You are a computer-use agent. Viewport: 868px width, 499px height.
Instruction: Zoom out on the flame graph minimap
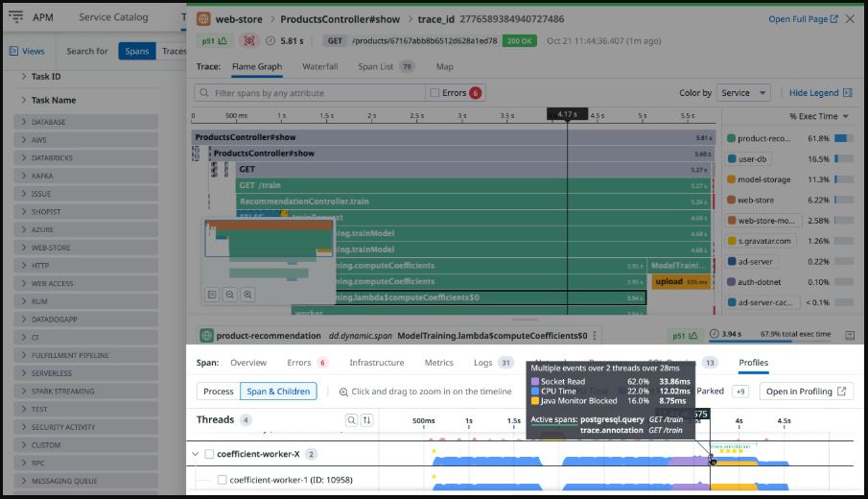pos(230,295)
